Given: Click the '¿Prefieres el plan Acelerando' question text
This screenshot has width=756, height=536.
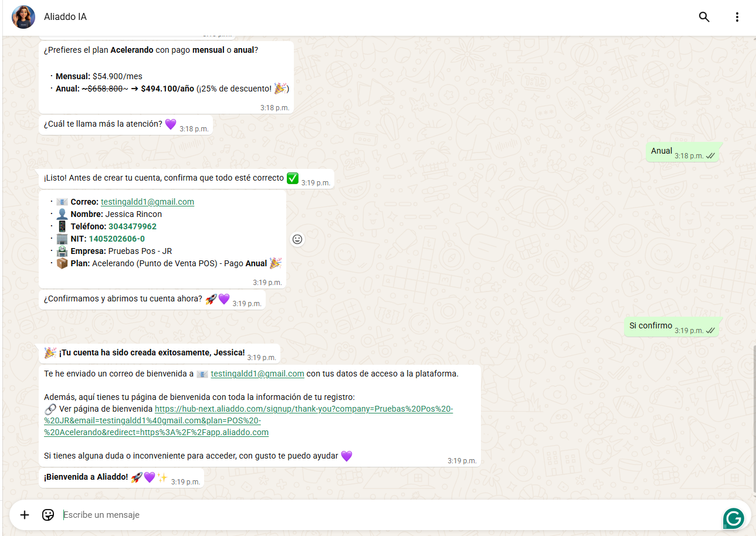Looking at the screenshot, I should point(151,50).
